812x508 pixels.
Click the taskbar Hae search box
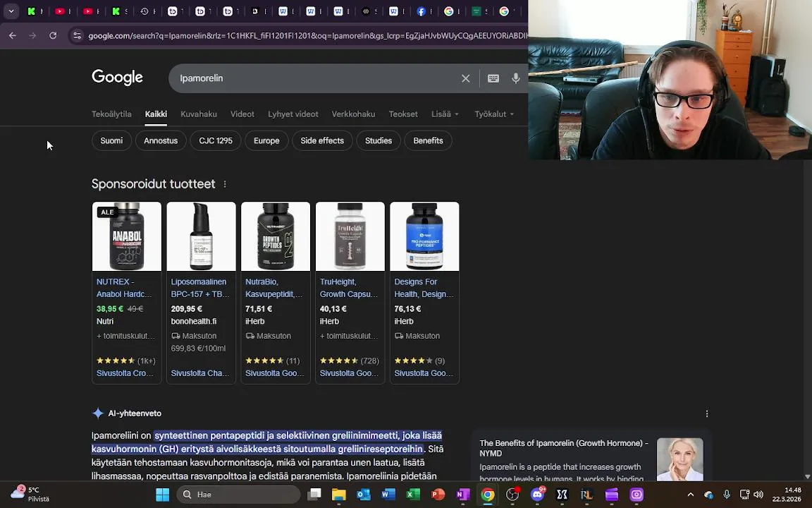point(239,495)
